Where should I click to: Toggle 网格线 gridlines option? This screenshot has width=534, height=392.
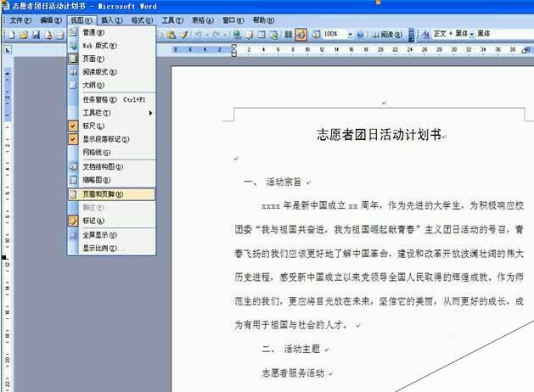[112, 152]
